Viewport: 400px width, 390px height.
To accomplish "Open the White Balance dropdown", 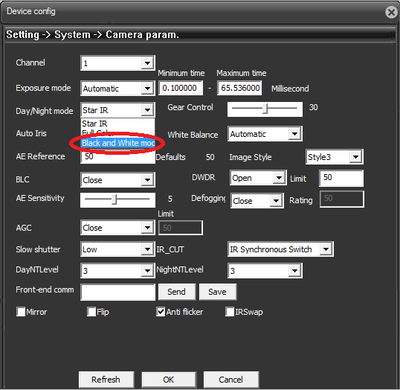I will pos(265,134).
